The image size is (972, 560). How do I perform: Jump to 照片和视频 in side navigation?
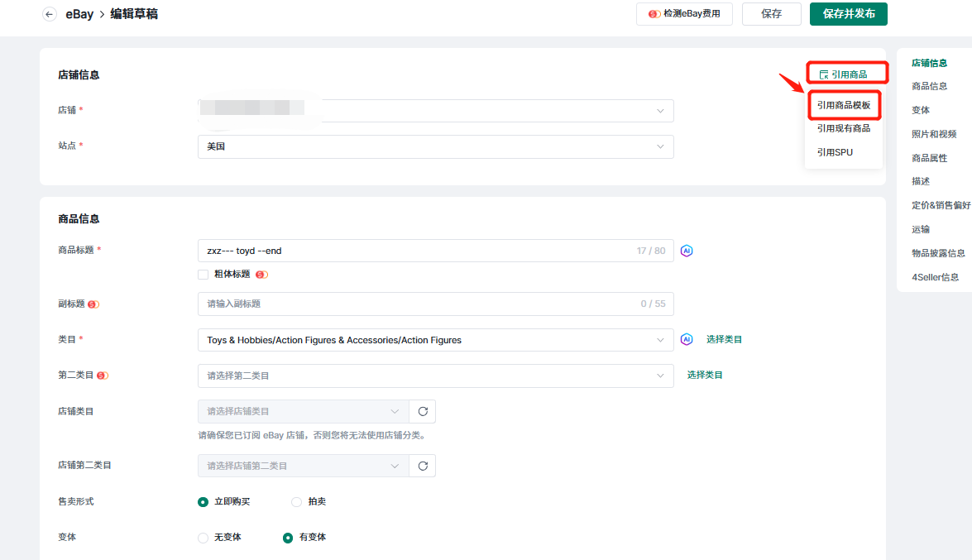pos(934,134)
